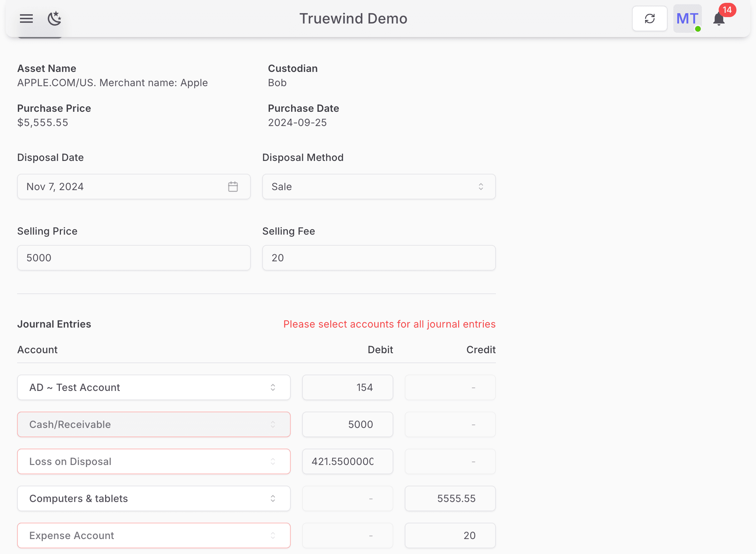756x554 pixels.
Task: Click the Truewind Demo title
Action: (x=353, y=19)
